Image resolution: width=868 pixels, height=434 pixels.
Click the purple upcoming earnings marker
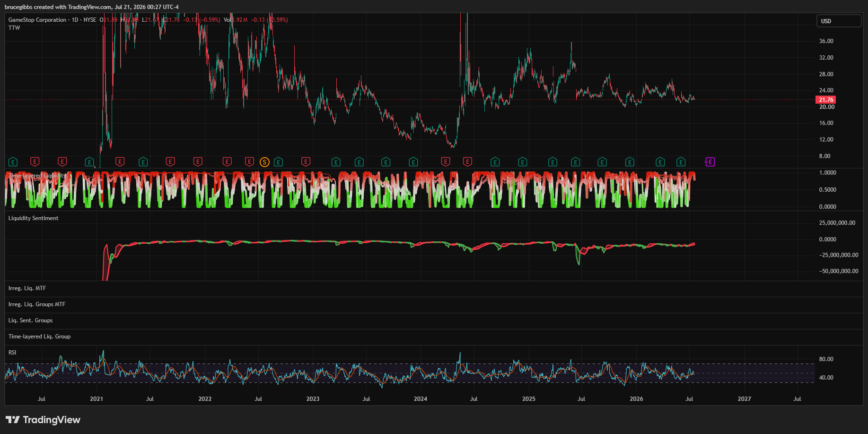[710, 162]
